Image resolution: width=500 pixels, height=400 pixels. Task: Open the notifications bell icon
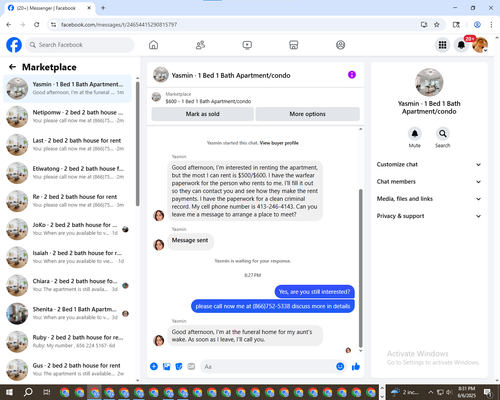(461, 45)
